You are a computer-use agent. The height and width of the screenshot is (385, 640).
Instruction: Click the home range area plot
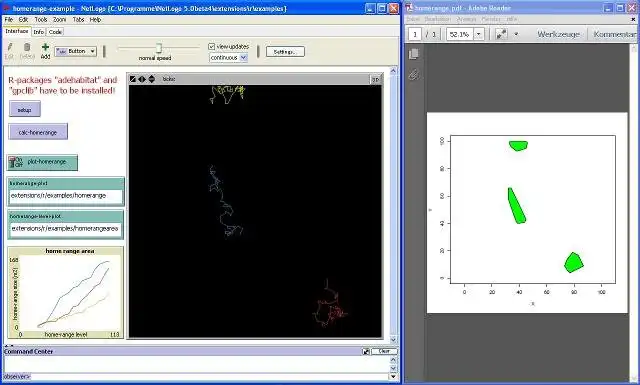pos(65,292)
